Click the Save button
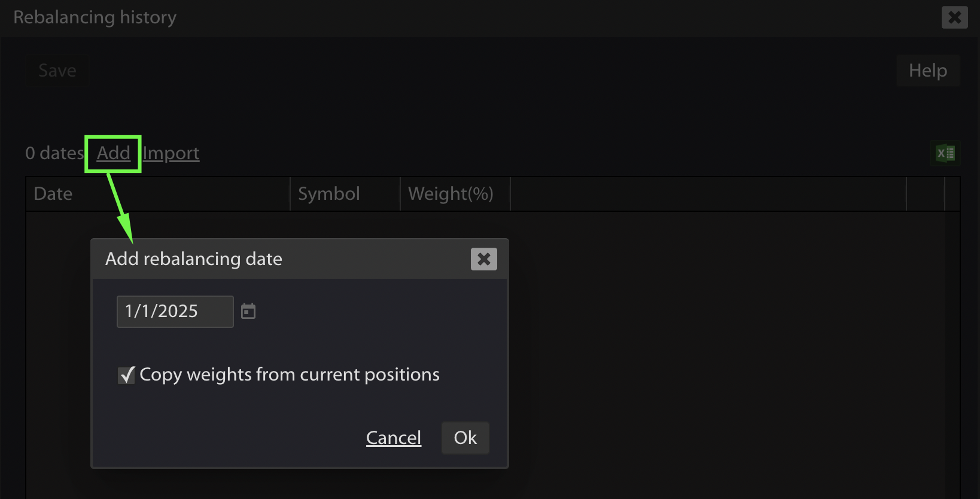The height and width of the screenshot is (499, 980). [57, 71]
